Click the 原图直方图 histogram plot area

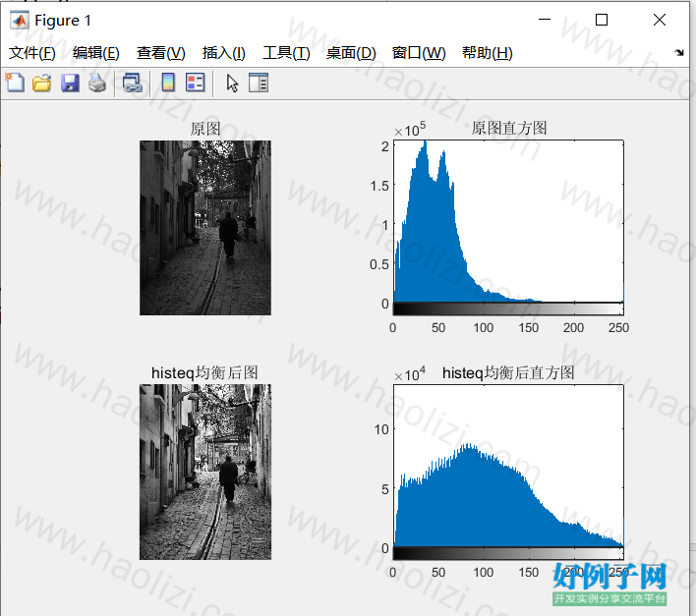coord(508,221)
